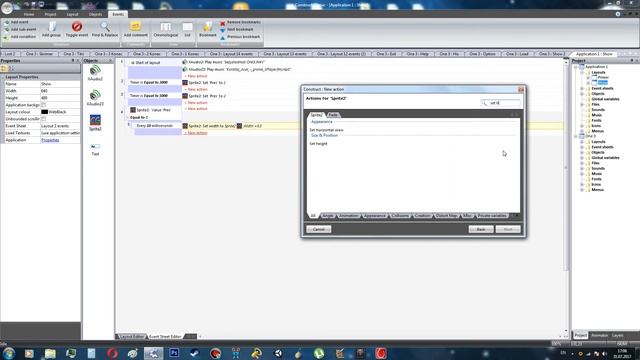Open Find & Replace magnifier tool
Image resolution: width=640 pixels, height=360 pixels.
coord(105,27)
